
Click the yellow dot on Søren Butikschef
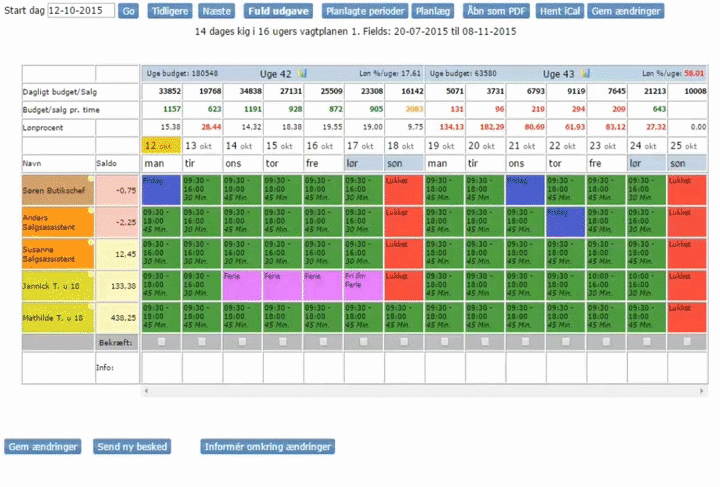tap(90, 179)
